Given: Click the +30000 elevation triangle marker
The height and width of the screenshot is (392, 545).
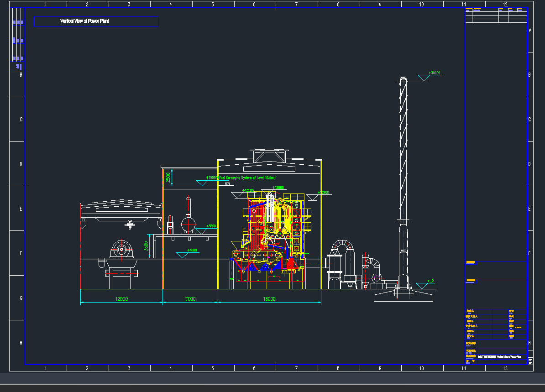Looking at the screenshot, I should [x=423, y=78].
